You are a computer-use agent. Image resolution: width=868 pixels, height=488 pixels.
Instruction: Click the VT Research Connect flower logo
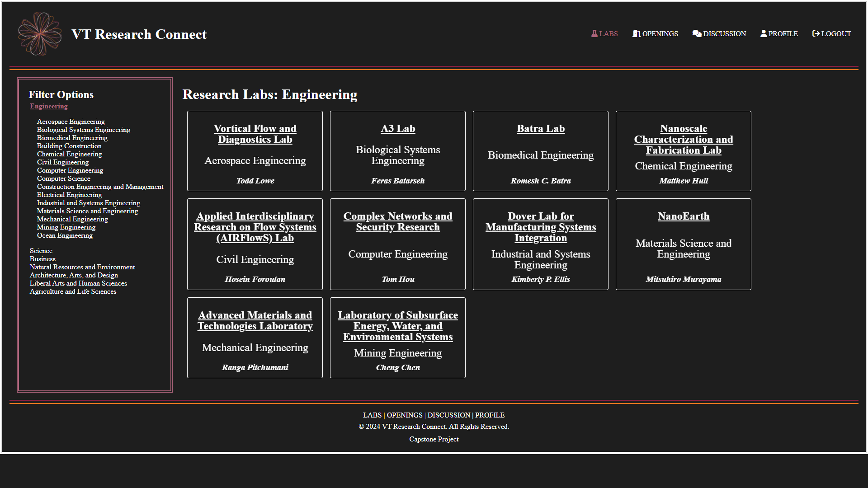[40, 34]
